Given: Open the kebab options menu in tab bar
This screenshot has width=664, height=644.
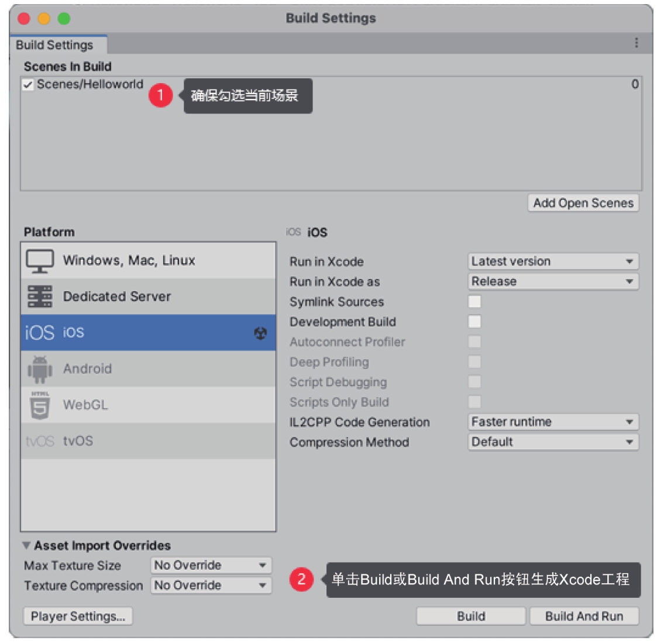Looking at the screenshot, I should click(636, 43).
